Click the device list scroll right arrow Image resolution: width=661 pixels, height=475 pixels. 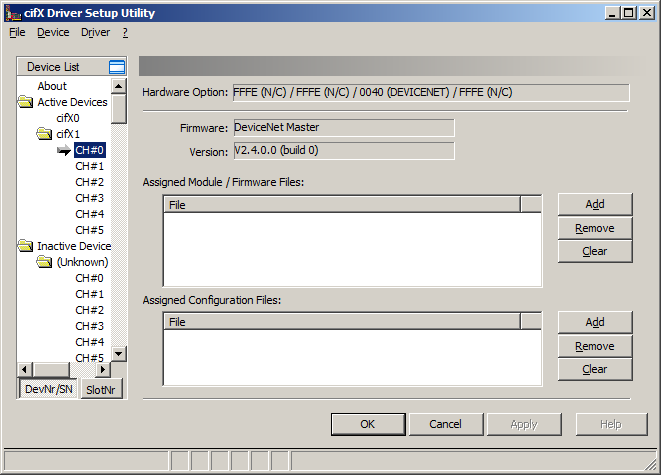click(x=103, y=370)
